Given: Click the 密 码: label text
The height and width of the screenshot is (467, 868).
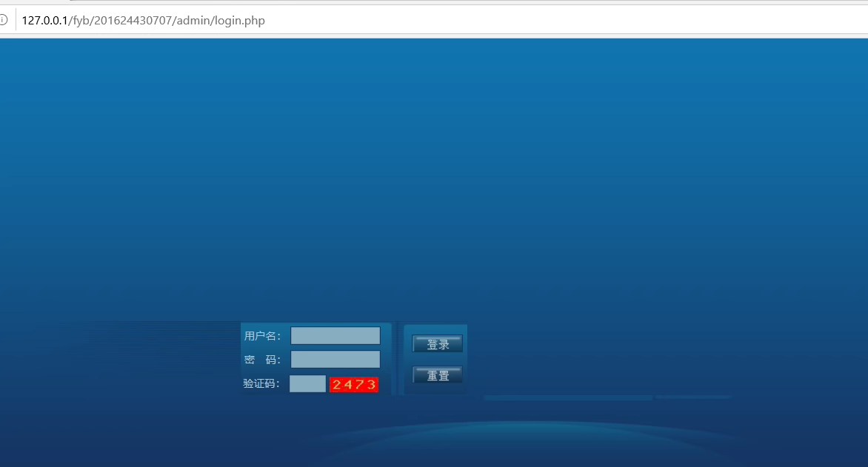Looking at the screenshot, I should tap(262, 360).
